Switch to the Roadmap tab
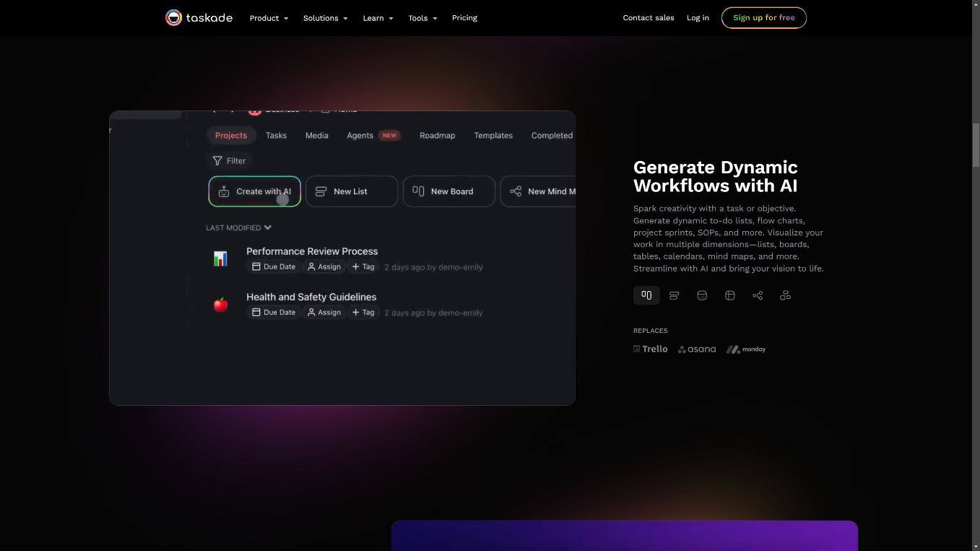 437,135
